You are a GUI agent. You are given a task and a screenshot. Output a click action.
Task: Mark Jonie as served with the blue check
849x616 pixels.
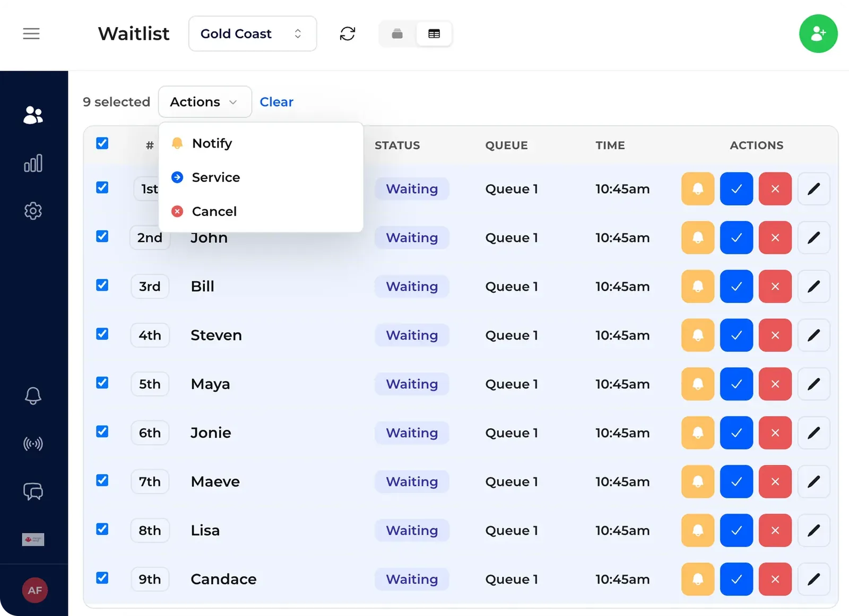[737, 433]
